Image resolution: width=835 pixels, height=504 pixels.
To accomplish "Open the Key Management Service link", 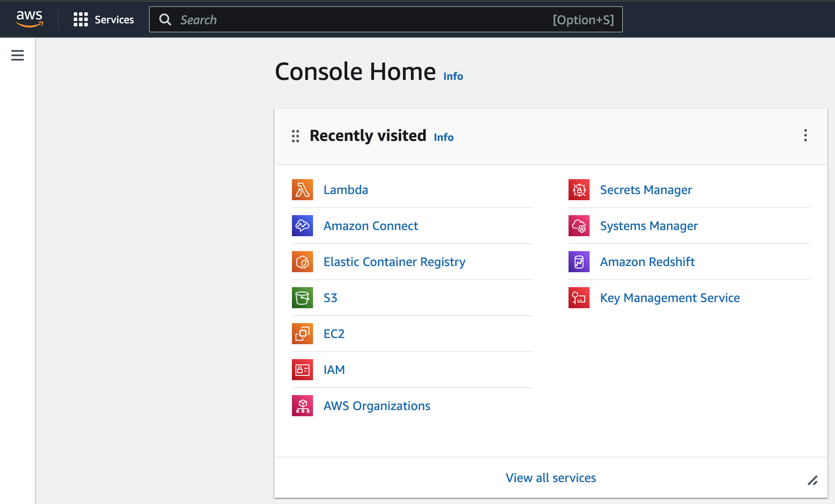I will pyautogui.click(x=669, y=298).
